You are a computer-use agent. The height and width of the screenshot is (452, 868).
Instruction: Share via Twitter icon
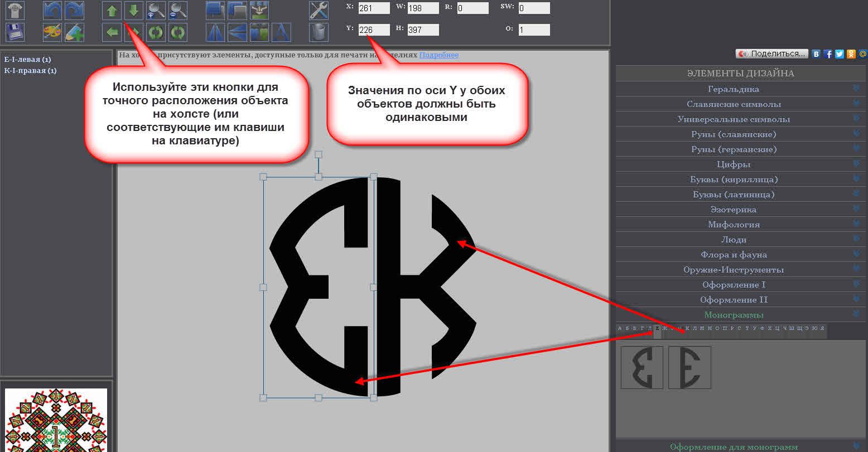[840, 54]
